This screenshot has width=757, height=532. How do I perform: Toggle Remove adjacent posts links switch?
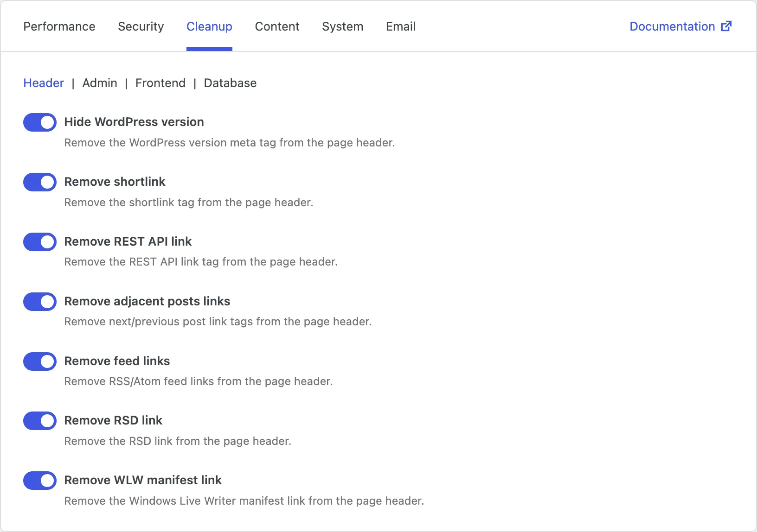pos(40,302)
